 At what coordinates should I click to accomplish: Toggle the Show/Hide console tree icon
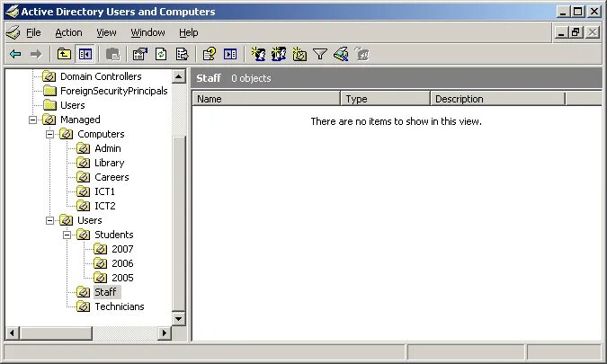pyautogui.click(x=85, y=54)
